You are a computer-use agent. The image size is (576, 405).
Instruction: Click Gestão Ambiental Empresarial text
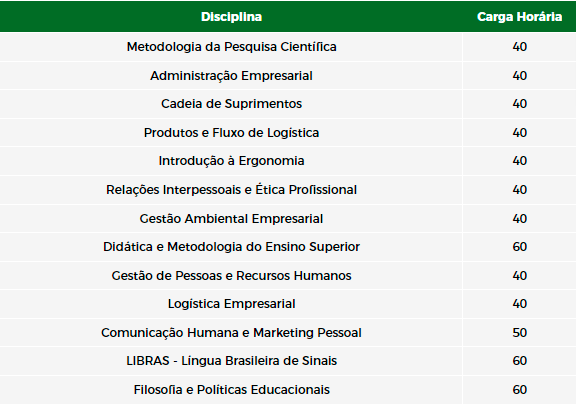click(231, 219)
